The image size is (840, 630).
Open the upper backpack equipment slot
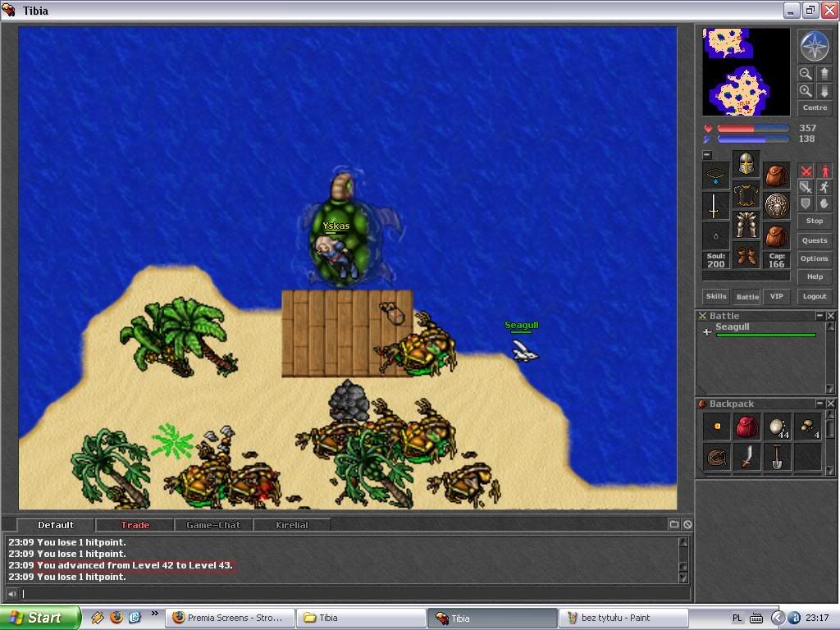click(x=776, y=176)
